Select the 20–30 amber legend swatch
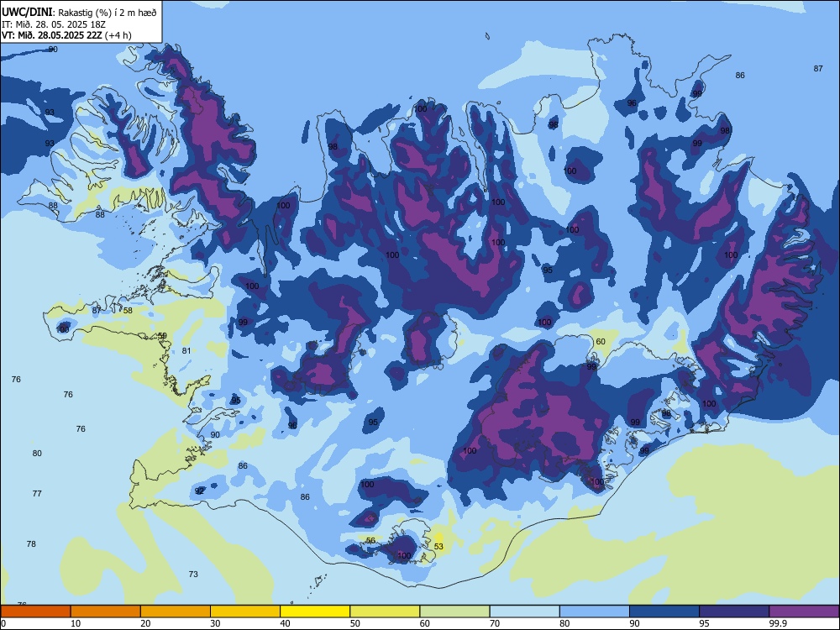The image size is (840, 630). click(x=176, y=612)
